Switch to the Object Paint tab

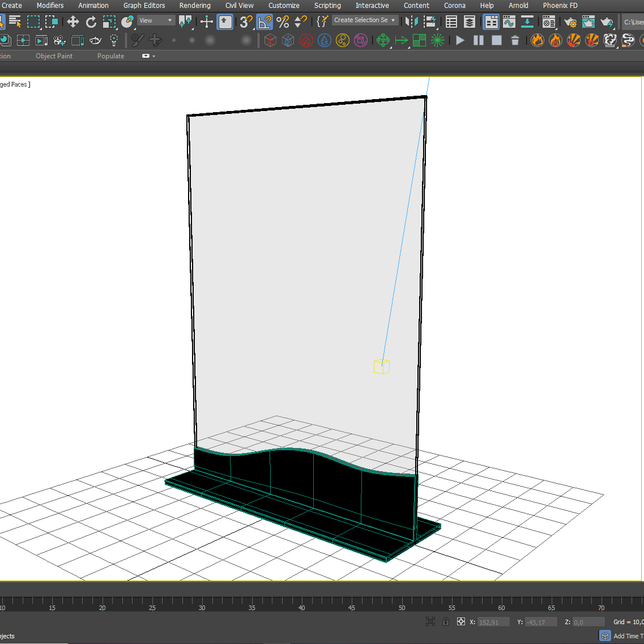pos(54,56)
